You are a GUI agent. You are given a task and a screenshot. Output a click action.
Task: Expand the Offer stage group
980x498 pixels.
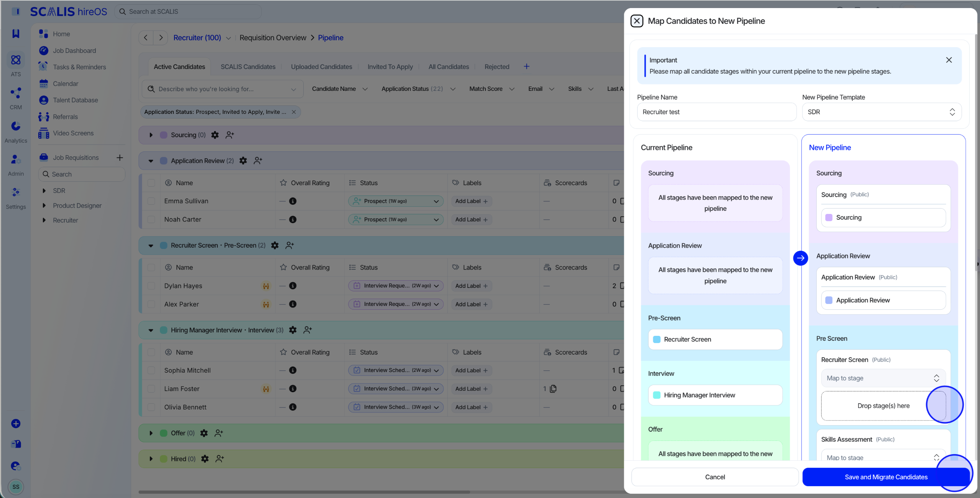[x=151, y=433]
